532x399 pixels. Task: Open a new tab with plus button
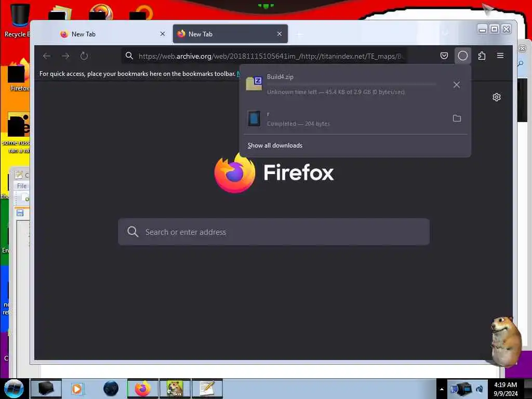[x=299, y=34]
